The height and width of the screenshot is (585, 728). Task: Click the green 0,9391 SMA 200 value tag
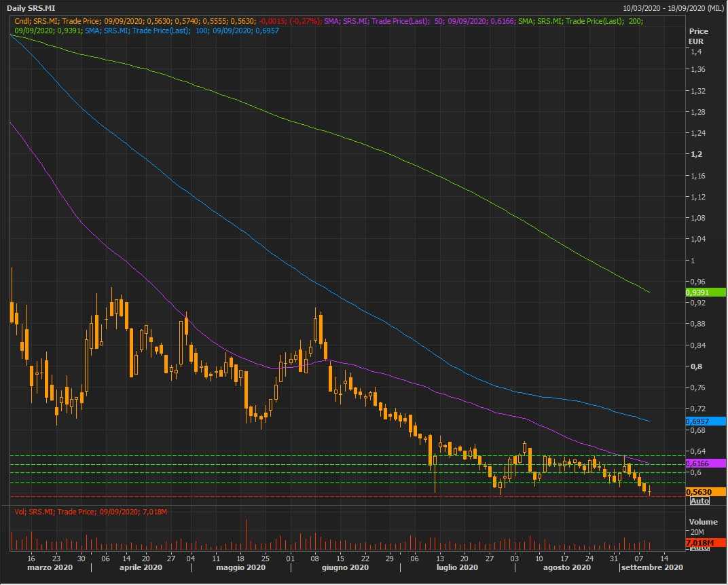click(x=706, y=292)
